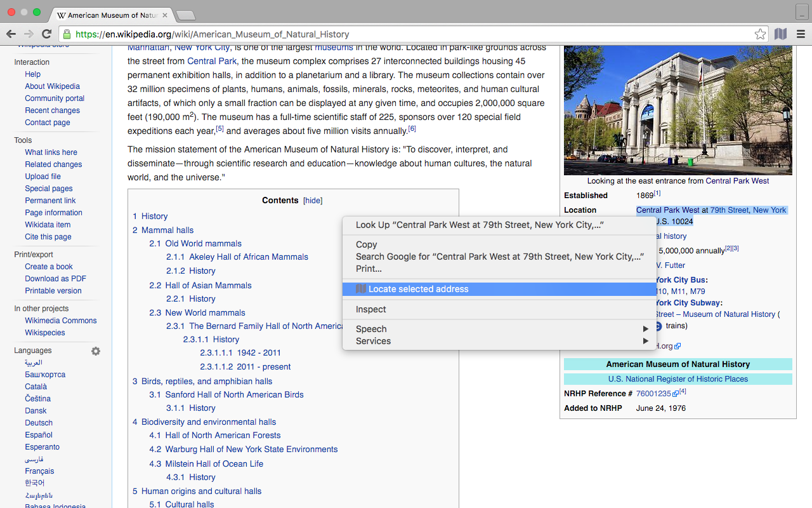Open the NRHP reference 76001235 link
The image size is (812, 508).
point(653,394)
